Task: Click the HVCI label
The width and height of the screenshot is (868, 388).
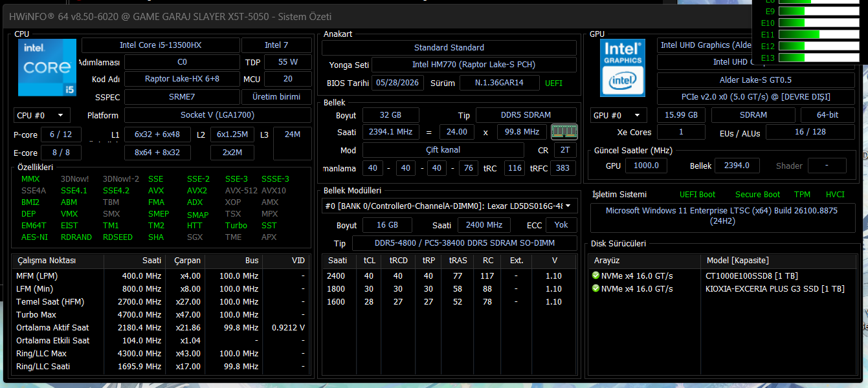Action: click(835, 195)
